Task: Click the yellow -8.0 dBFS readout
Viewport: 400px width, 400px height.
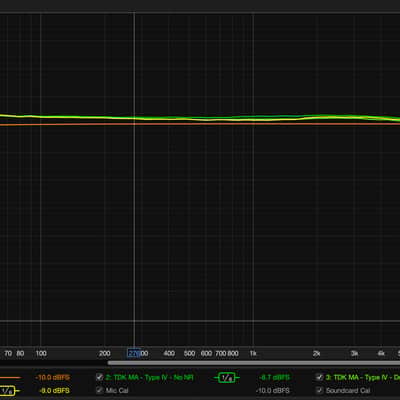Action: tap(54, 390)
